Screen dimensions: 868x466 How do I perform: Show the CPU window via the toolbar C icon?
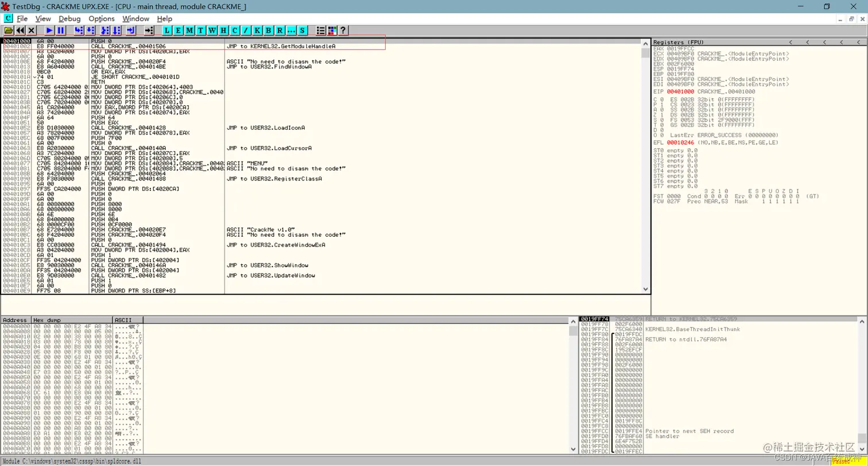[x=235, y=30]
